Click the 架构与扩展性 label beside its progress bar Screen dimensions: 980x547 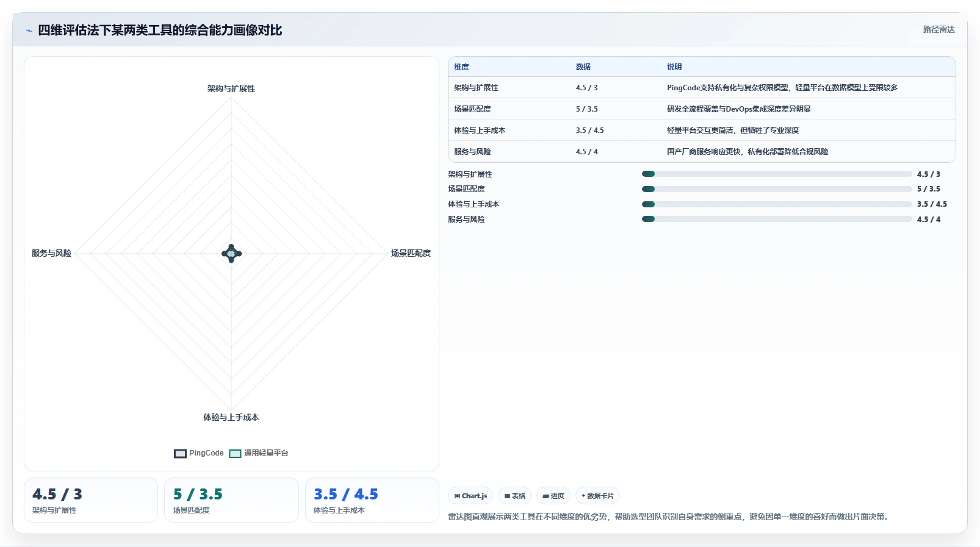click(470, 174)
